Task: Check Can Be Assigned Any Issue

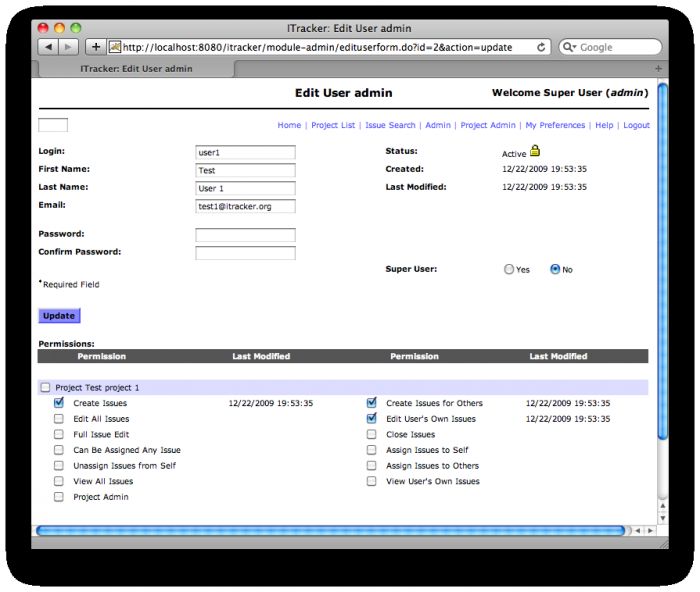Action: [59, 450]
